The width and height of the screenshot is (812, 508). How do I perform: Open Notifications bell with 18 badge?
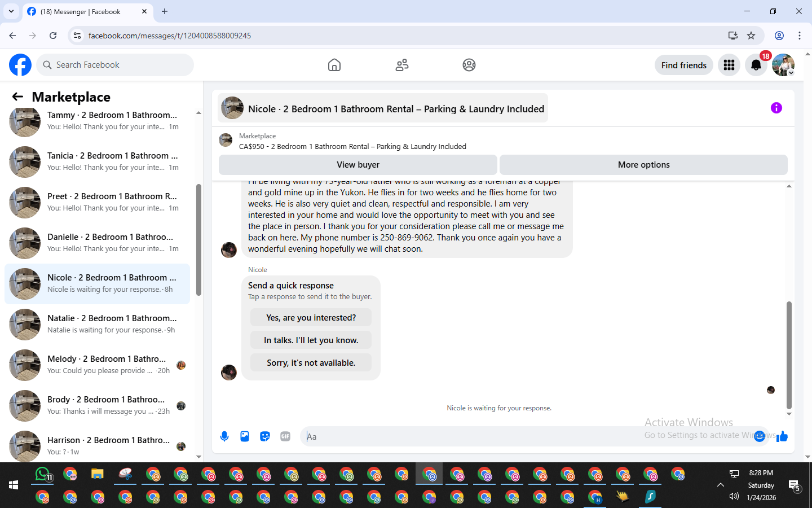point(756,65)
